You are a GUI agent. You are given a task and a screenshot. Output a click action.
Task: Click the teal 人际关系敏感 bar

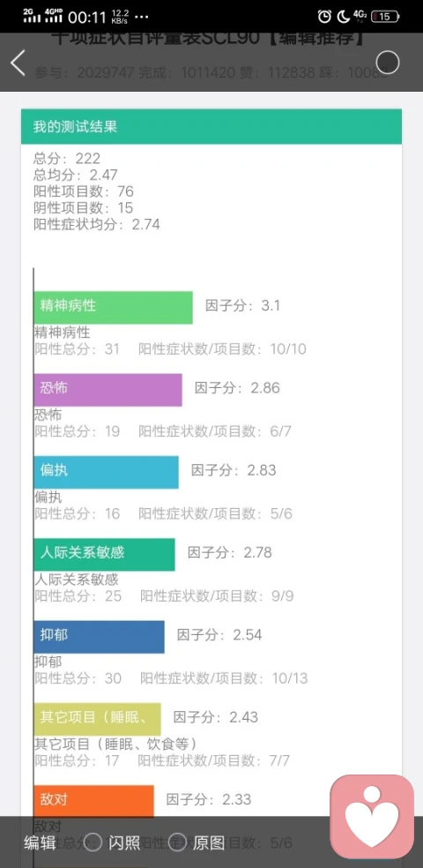point(104,554)
